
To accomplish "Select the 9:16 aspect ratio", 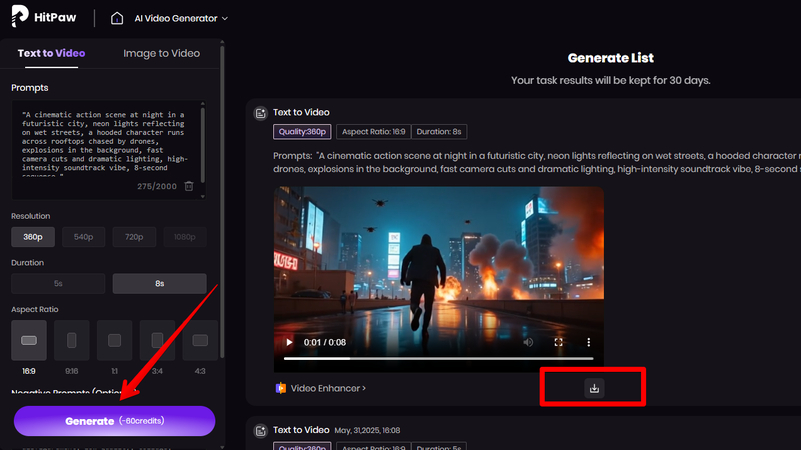I will coord(72,341).
